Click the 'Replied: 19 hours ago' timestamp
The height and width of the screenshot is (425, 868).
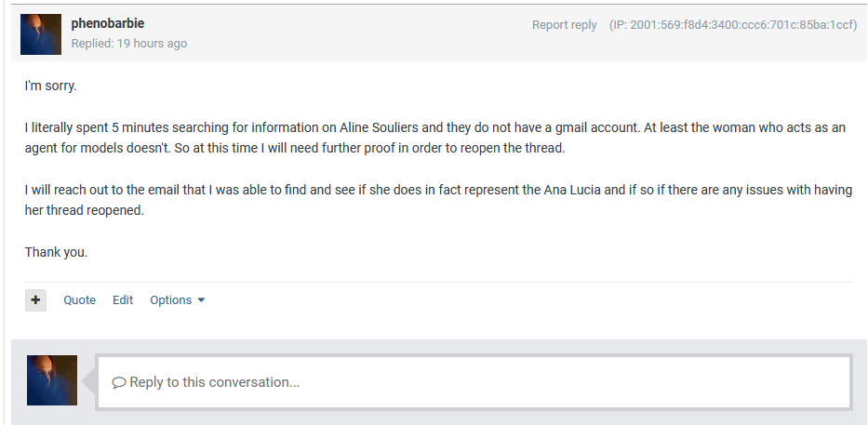click(129, 44)
